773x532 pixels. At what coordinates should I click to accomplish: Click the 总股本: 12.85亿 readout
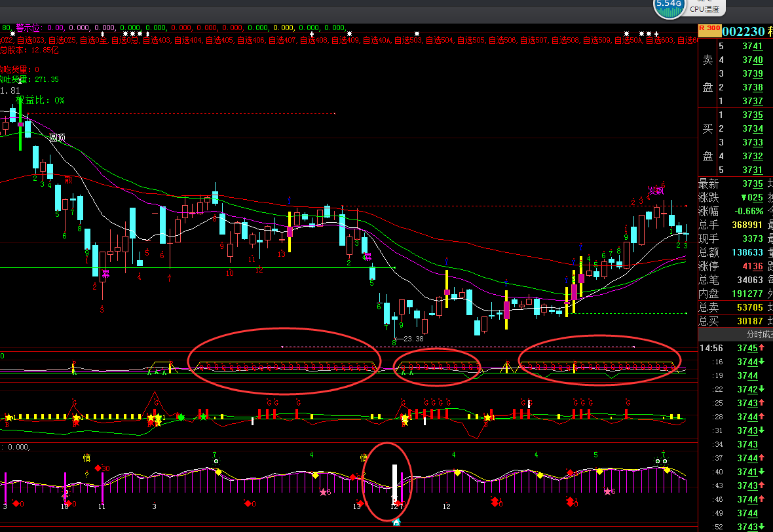29,50
